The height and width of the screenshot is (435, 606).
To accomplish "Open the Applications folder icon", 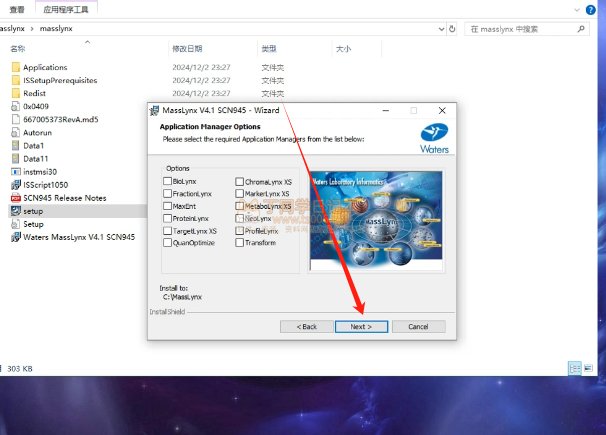I will pyautogui.click(x=15, y=67).
